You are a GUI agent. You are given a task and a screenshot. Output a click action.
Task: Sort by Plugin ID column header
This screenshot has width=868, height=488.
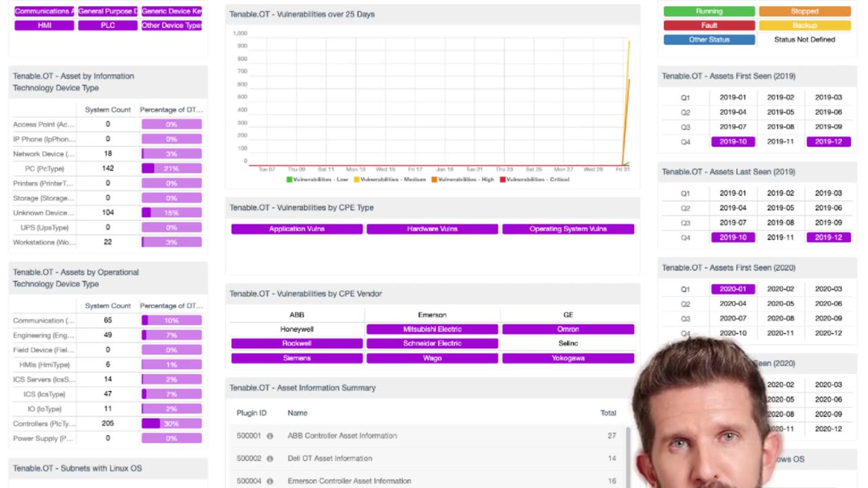tap(252, 413)
